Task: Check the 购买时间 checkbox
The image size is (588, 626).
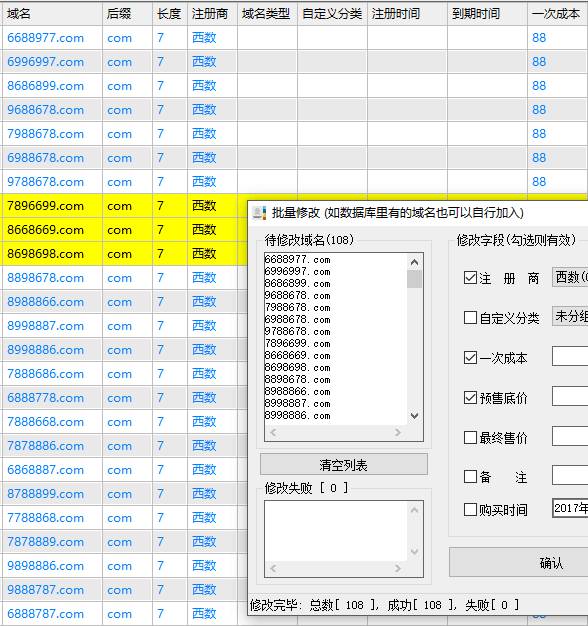Action: [x=470, y=509]
